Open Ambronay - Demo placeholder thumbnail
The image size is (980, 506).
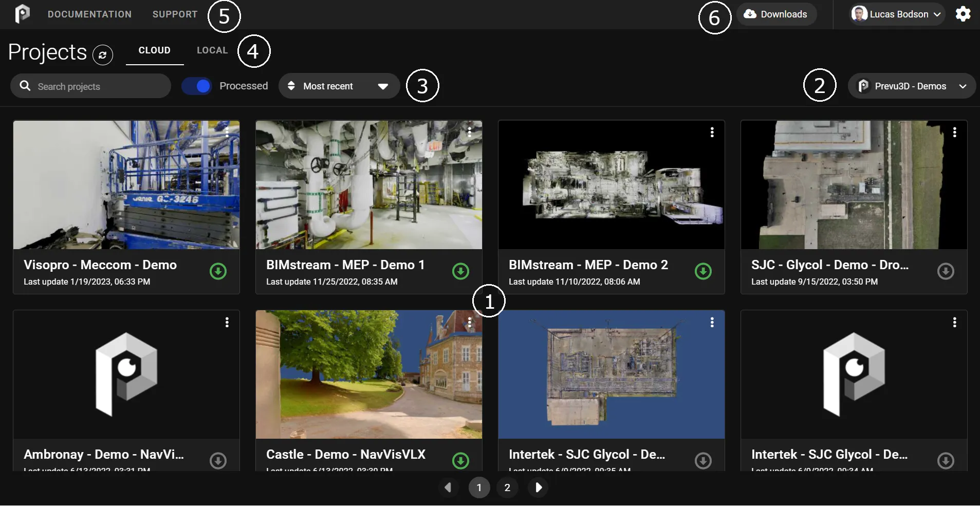click(126, 374)
